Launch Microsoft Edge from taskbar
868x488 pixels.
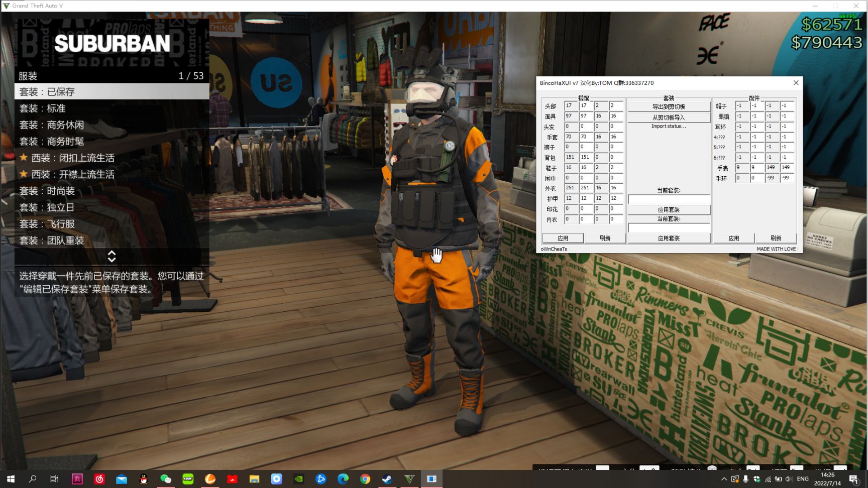coord(343,479)
